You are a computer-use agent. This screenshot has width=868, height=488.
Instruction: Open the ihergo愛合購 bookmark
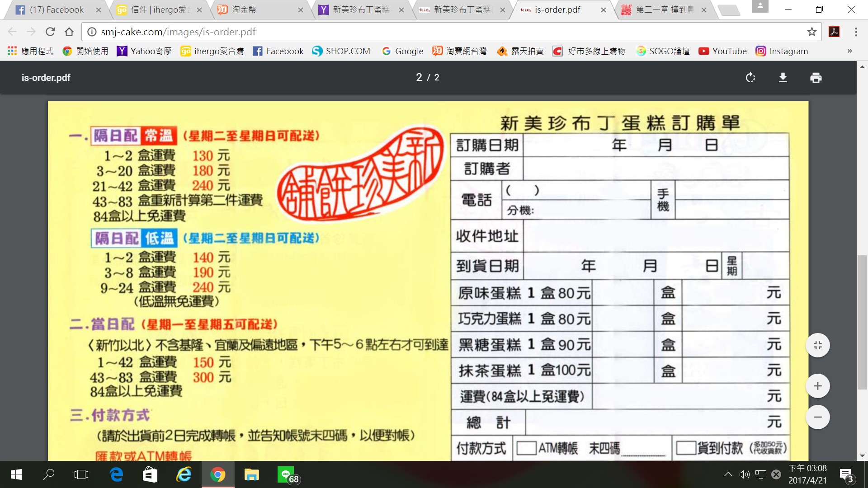(x=212, y=51)
